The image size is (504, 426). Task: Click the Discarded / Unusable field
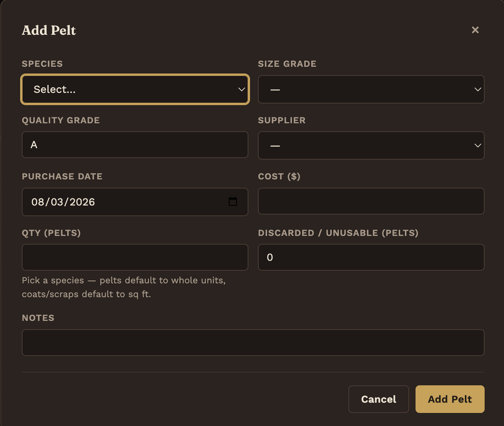pos(371,257)
